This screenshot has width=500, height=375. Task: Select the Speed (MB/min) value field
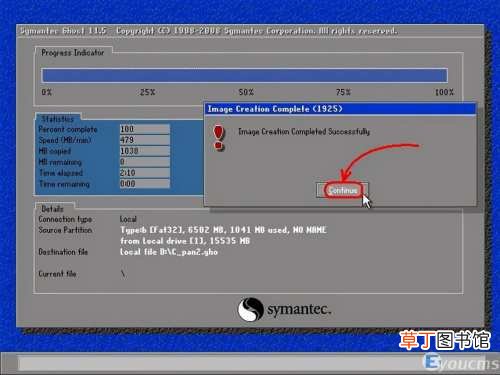145,140
